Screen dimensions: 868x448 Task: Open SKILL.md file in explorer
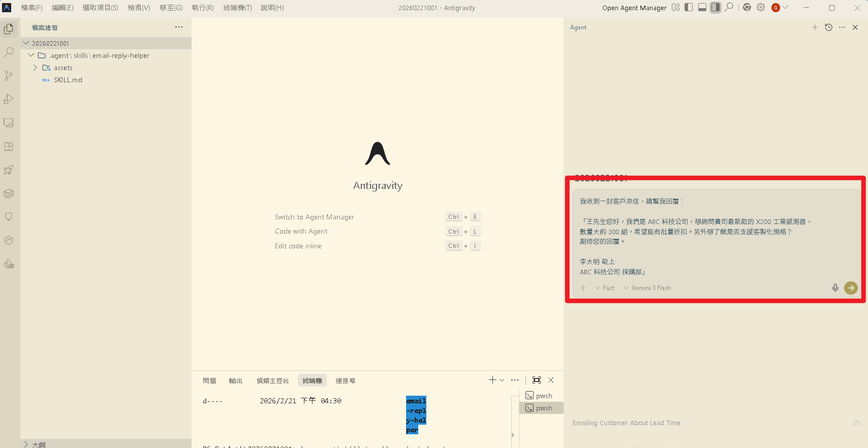point(68,80)
